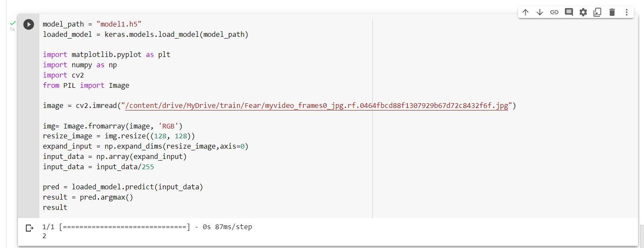Click the output toggle icon beside results
The width and height of the screenshot is (644, 248).
[x=30, y=228]
